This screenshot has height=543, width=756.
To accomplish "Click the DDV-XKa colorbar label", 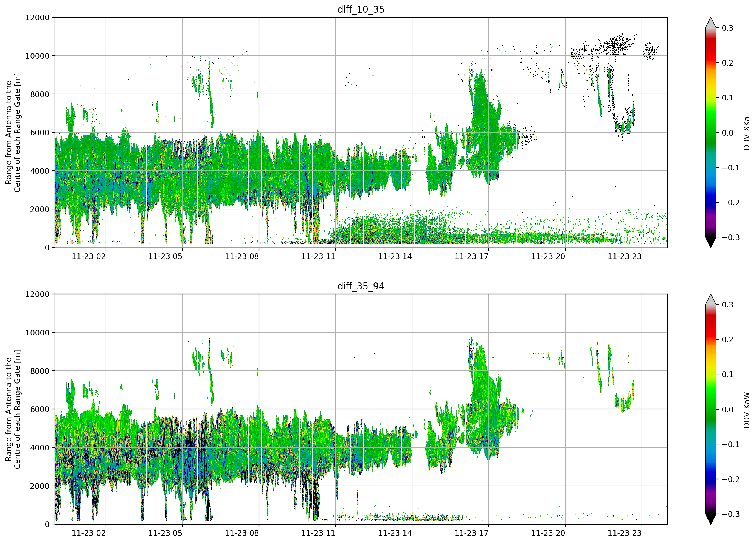I will pyautogui.click(x=747, y=133).
